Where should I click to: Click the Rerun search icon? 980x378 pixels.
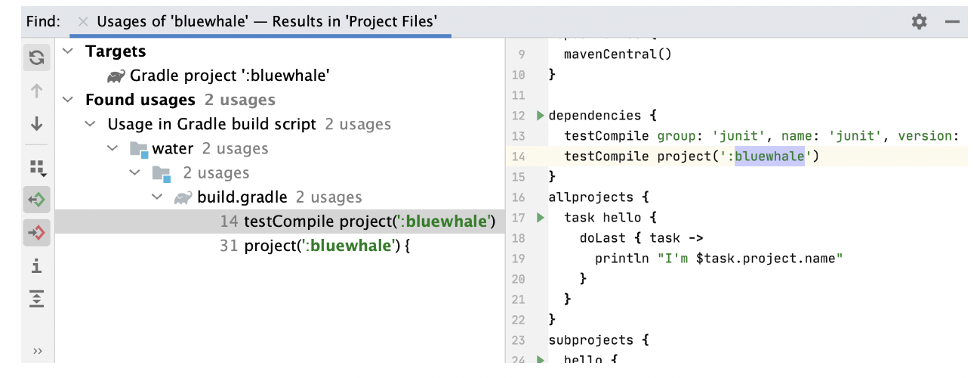click(36, 58)
